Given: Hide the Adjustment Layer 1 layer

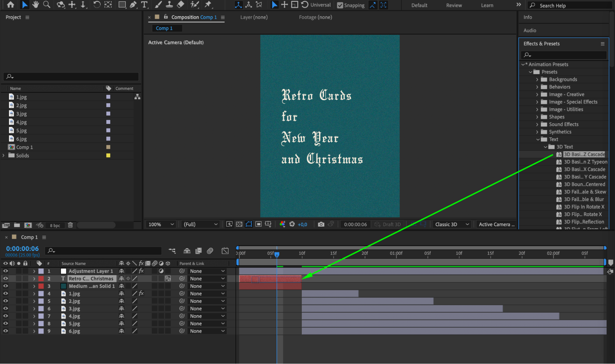Looking at the screenshot, I should click(6, 271).
